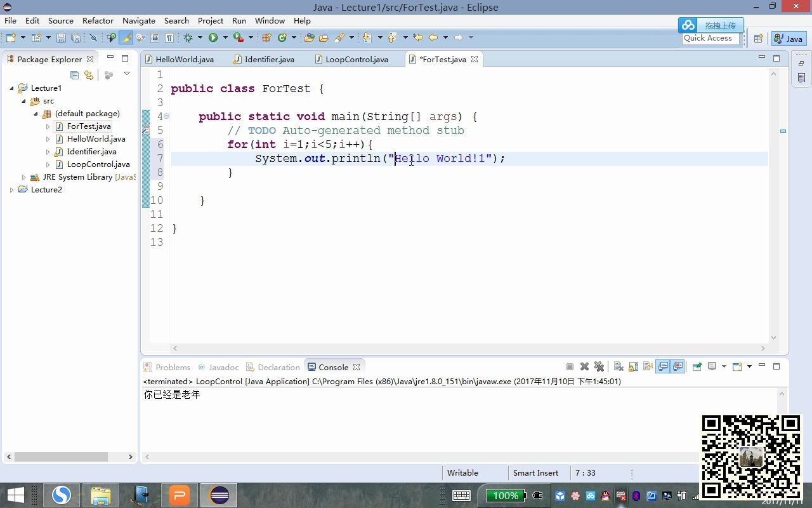This screenshot has height=508, width=812.
Task: Switch to the HelloWorld.java editor tab
Action: (185, 59)
